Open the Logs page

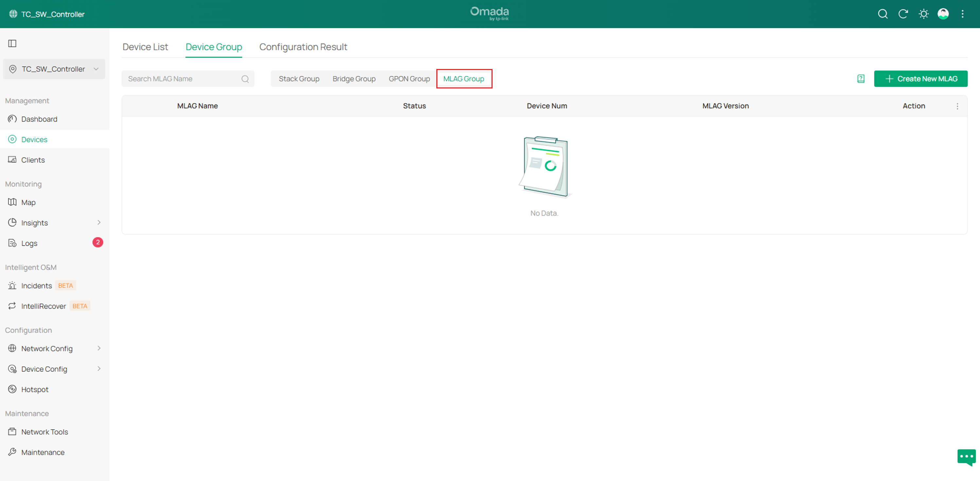click(x=29, y=243)
